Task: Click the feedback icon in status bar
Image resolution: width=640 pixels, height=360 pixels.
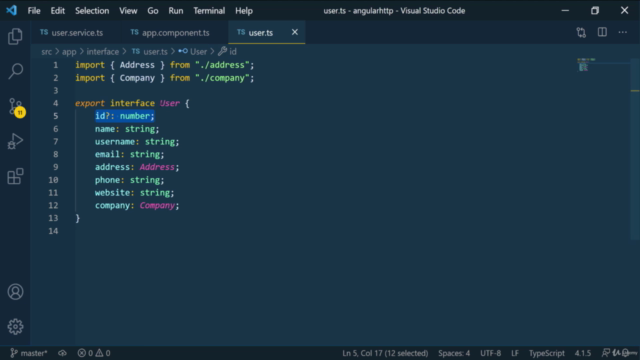Action: click(x=606, y=353)
